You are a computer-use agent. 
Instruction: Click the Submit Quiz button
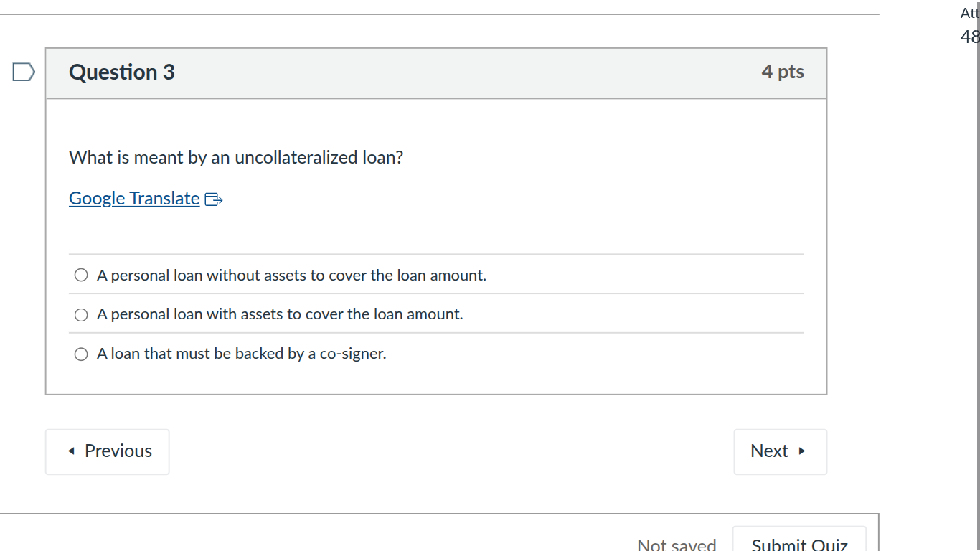tap(799, 543)
